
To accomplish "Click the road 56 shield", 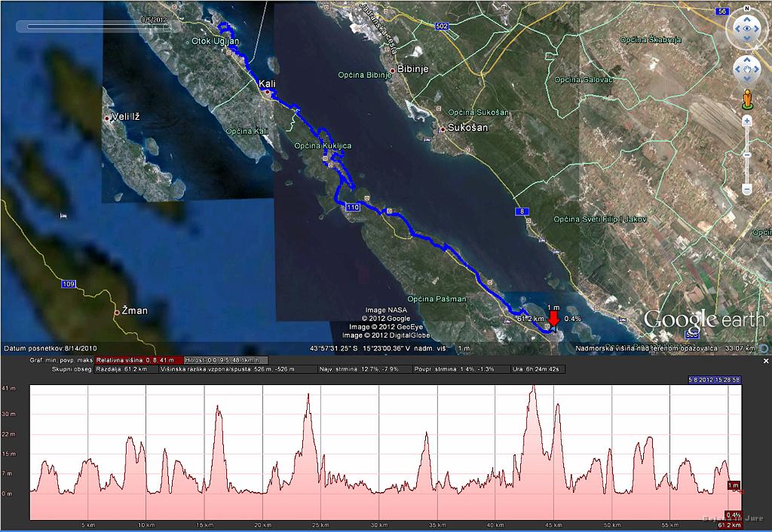I will [721, 11].
